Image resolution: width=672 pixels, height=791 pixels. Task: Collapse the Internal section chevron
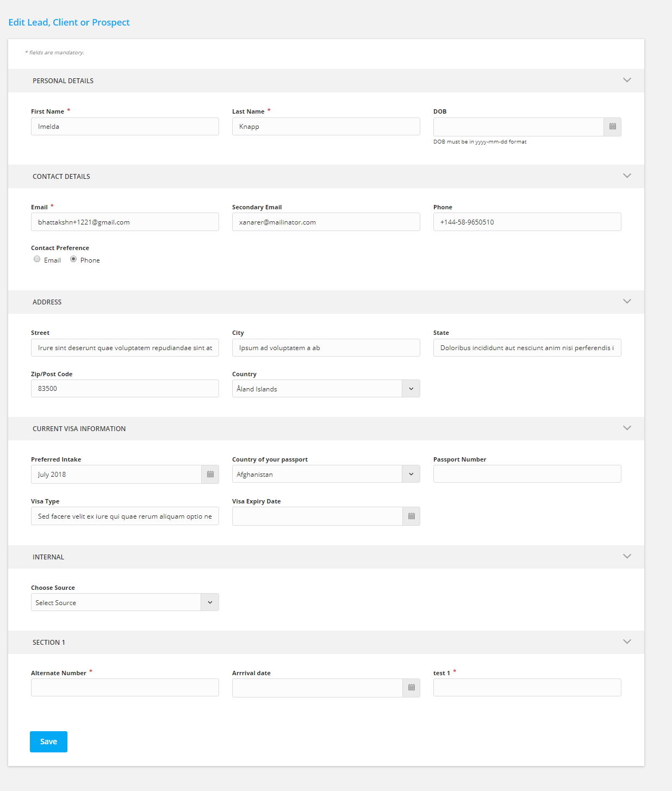pos(627,556)
